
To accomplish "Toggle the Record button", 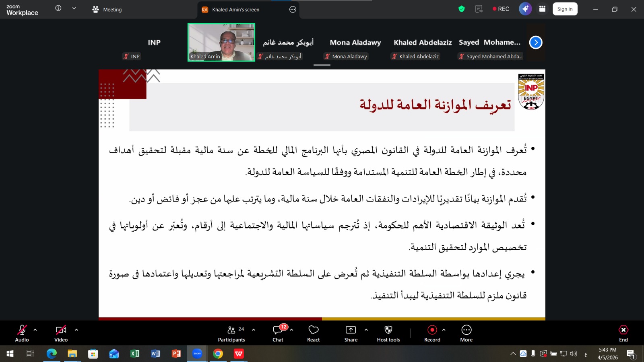I will [x=432, y=333].
